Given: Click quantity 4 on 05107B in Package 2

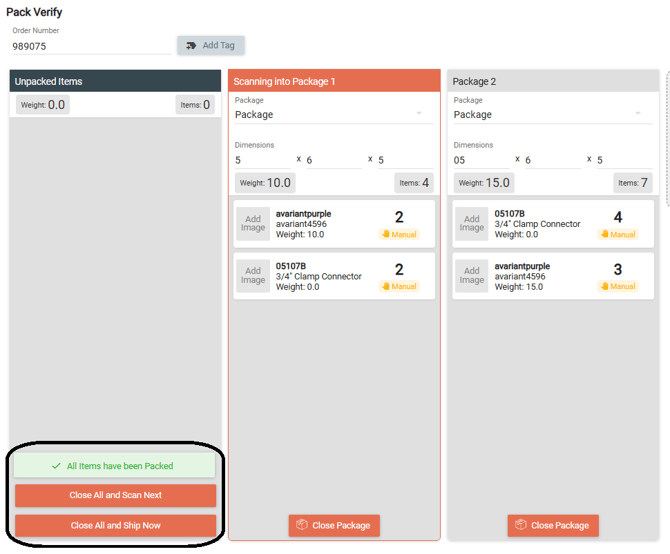Looking at the screenshot, I should 618,217.
